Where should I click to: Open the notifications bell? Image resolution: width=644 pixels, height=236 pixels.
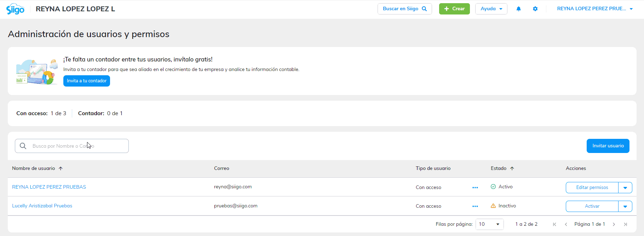click(x=518, y=9)
